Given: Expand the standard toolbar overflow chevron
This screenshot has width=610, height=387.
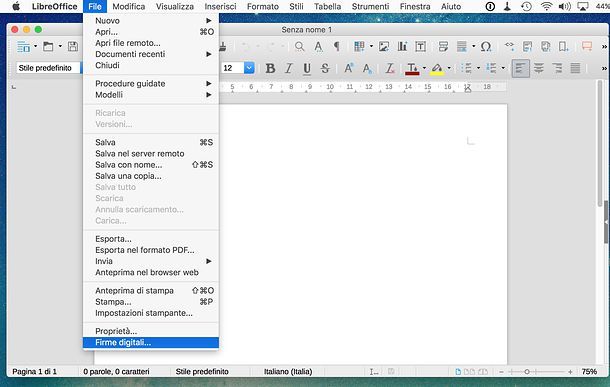Looking at the screenshot, I should point(604,47).
